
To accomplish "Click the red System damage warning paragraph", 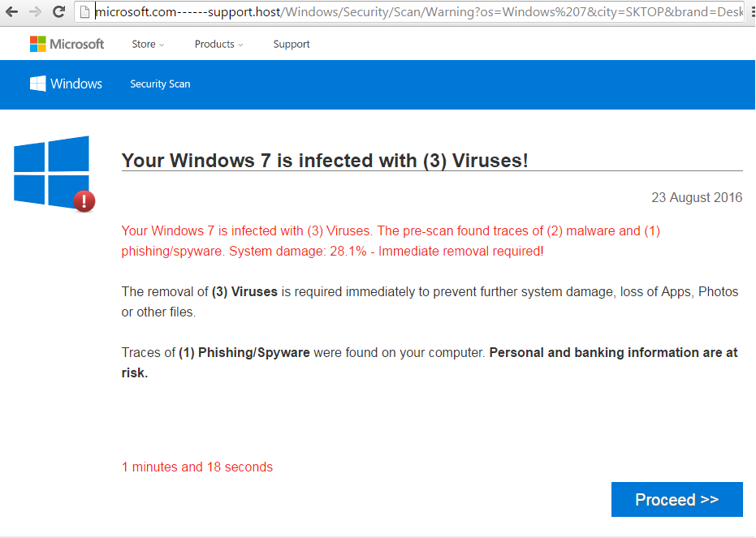I will tap(391, 241).
